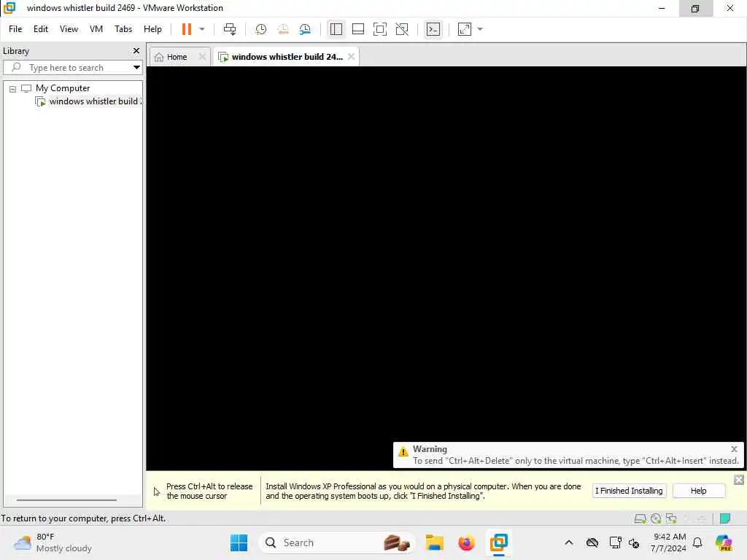Image resolution: width=747 pixels, height=560 pixels.
Task: Revert the VM to its previous snapshot
Action: (283, 29)
